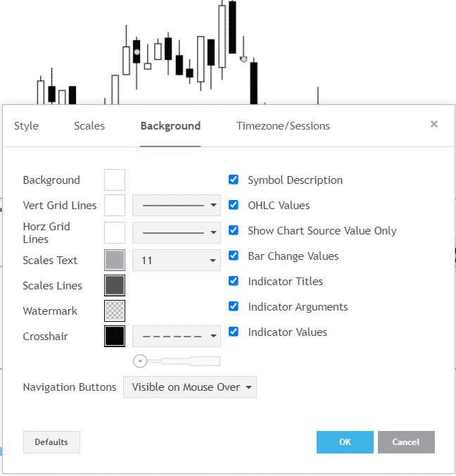Pick Vert Grid Lines color swatch
The height and width of the screenshot is (476, 456).
(x=115, y=206)
